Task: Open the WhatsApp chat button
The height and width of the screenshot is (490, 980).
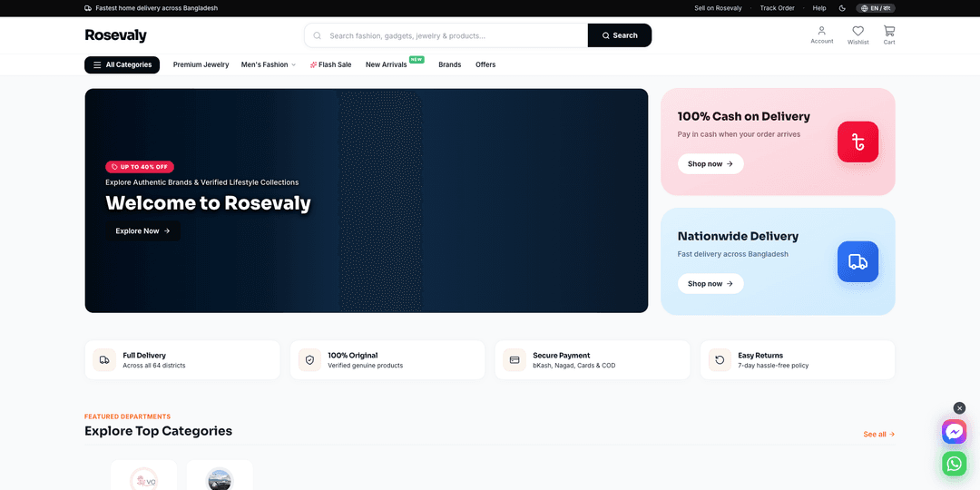Action: point(954,464)
